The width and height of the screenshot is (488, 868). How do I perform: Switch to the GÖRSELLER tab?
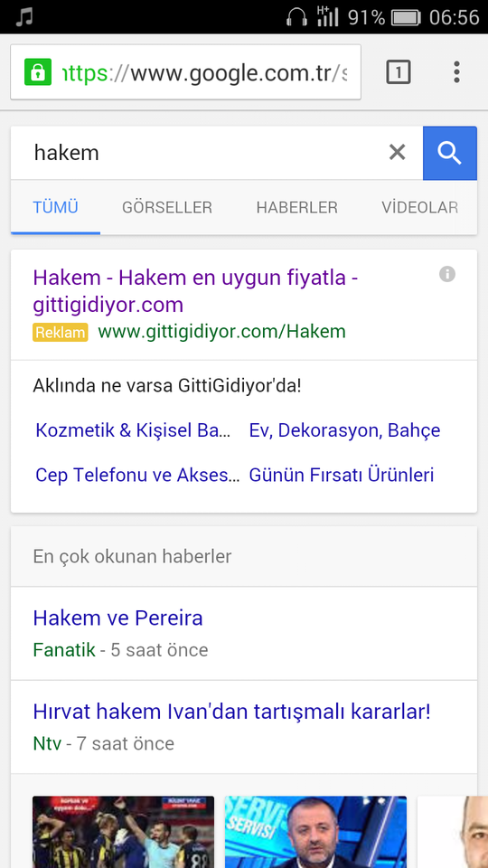(x=167, y=208)
